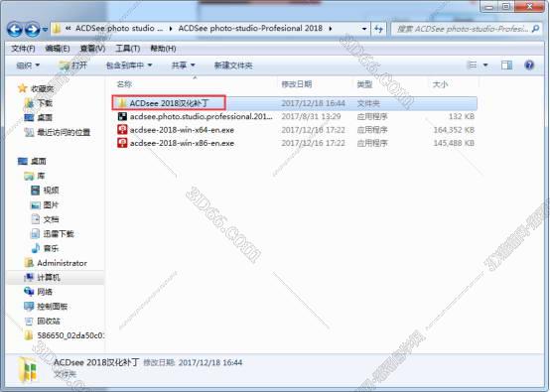Open the 工具(T) menu

coord(128,49)
